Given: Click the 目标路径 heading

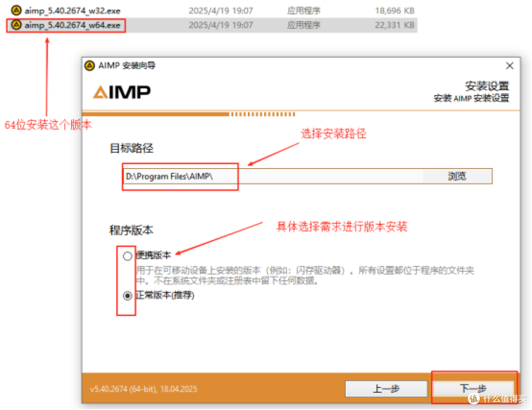Looking at the screenshot, I should click(x=132, y=148).
